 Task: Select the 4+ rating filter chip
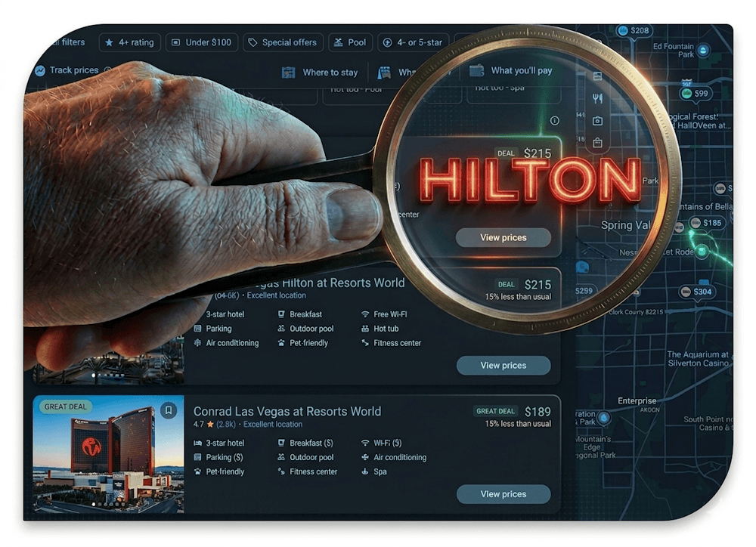click(129, 42)
